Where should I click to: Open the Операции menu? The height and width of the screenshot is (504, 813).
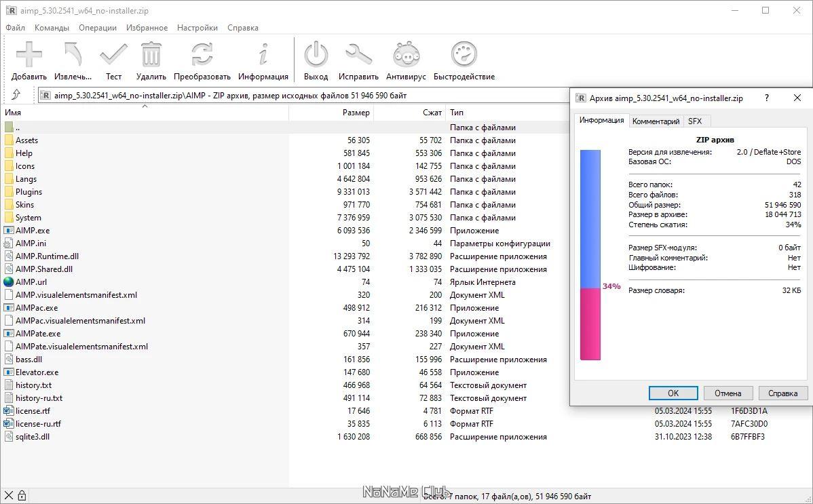click(98, 28)
